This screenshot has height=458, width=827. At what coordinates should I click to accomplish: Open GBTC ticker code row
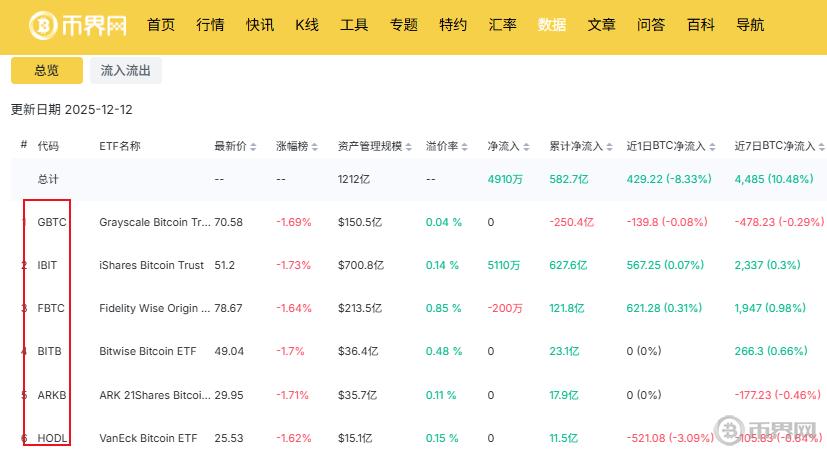click(x=51, y=222)
